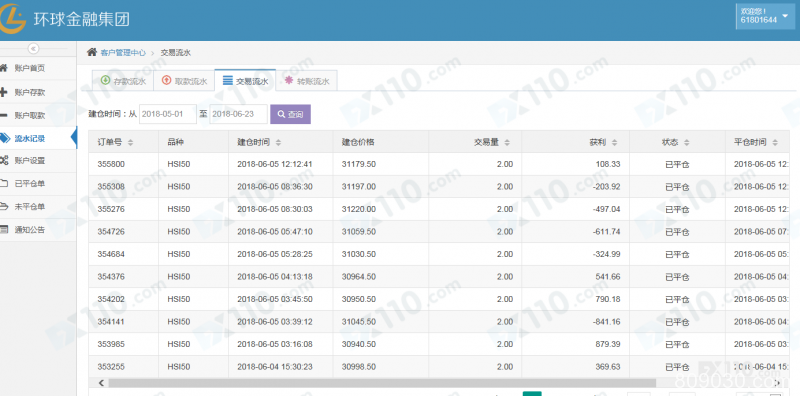Click the tag icon beside 流水记录
800x396 pixels.
[x=4, y=138]
